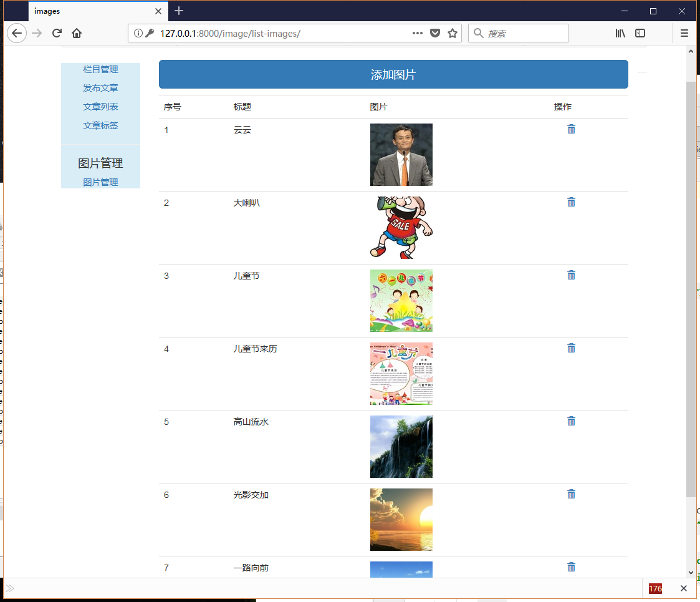The width and height of the screenshot is (700, 602).
Task: Open the 光影交加 sunset thumbnail
Action: (401, 519)
